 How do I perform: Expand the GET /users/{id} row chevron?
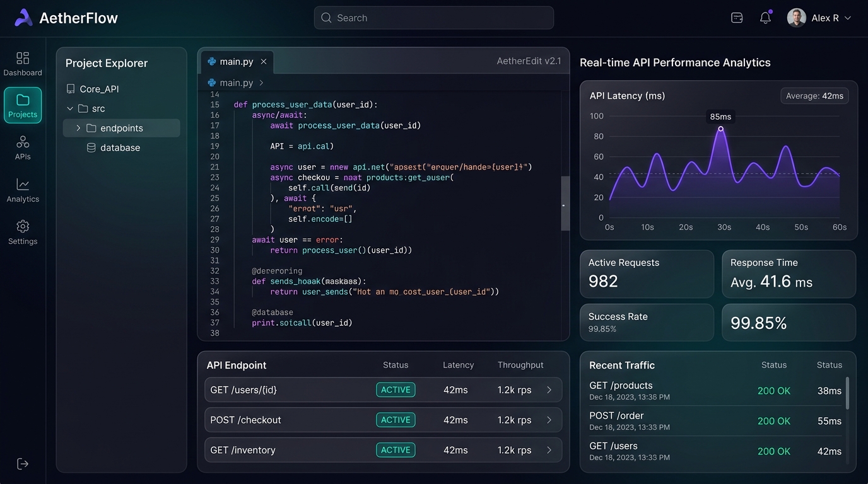click(549, 390)
